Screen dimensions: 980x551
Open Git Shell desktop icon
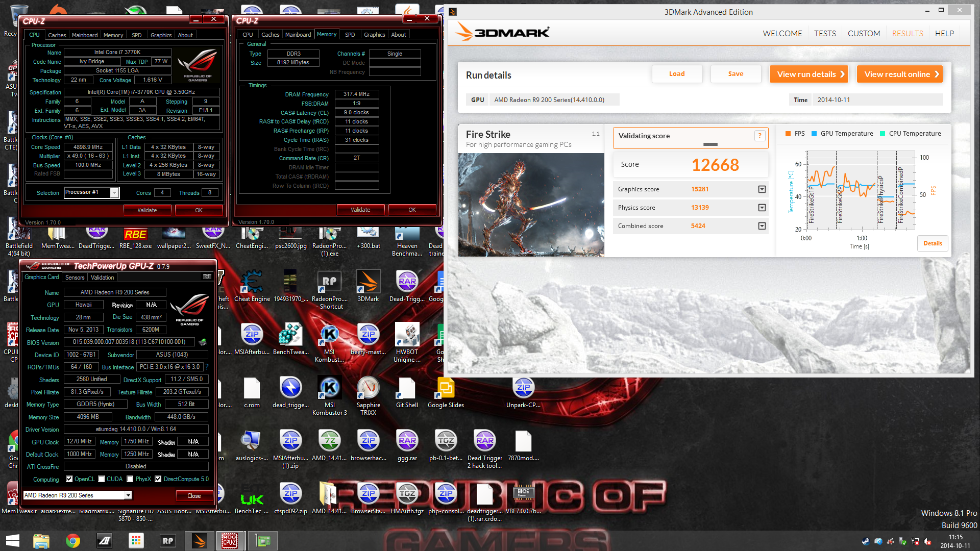[407, 387]
